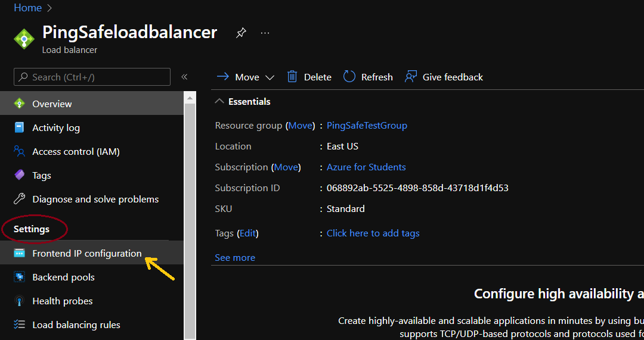The width and height of the screenshot is (644, 340).
Task: Click the Health probes icon
Action: tap(20, 301)
